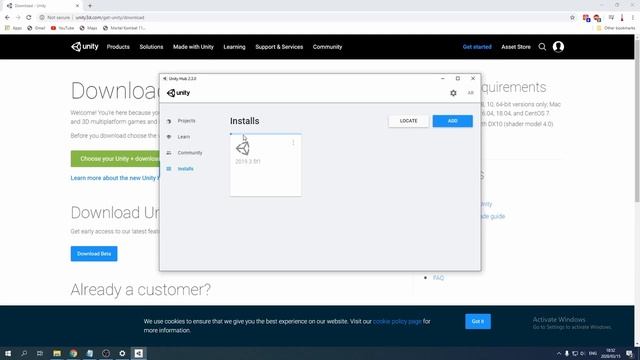Viewport: 640px width, 360px height.
Task: Click the Chrome taskbar icon
Action: coord(73,353)
